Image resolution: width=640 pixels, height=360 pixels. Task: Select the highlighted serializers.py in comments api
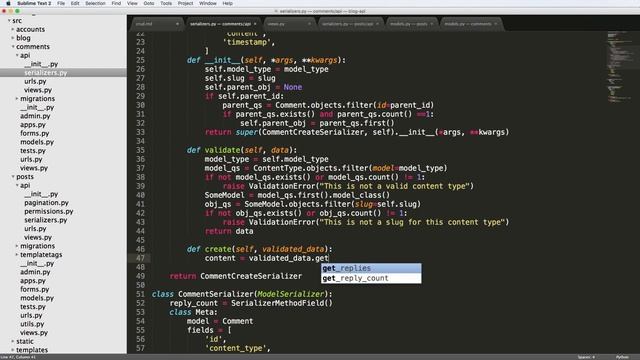tap(63, 73)
